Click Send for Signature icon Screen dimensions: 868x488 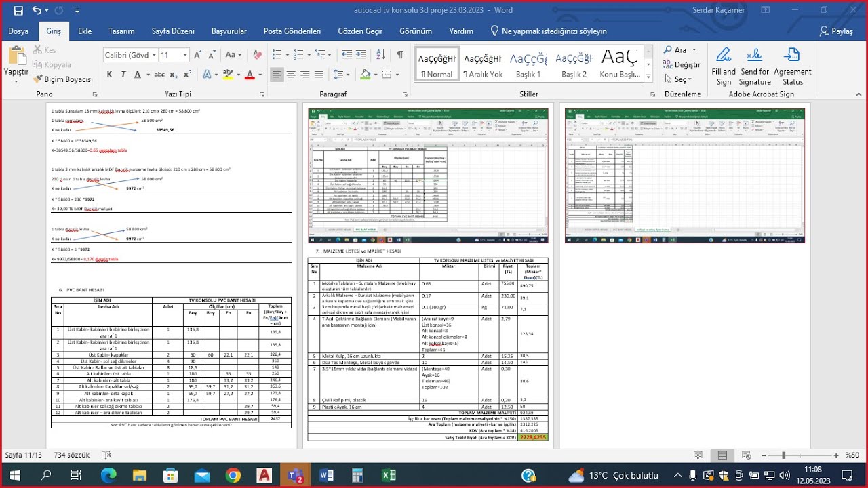[755, 66]
